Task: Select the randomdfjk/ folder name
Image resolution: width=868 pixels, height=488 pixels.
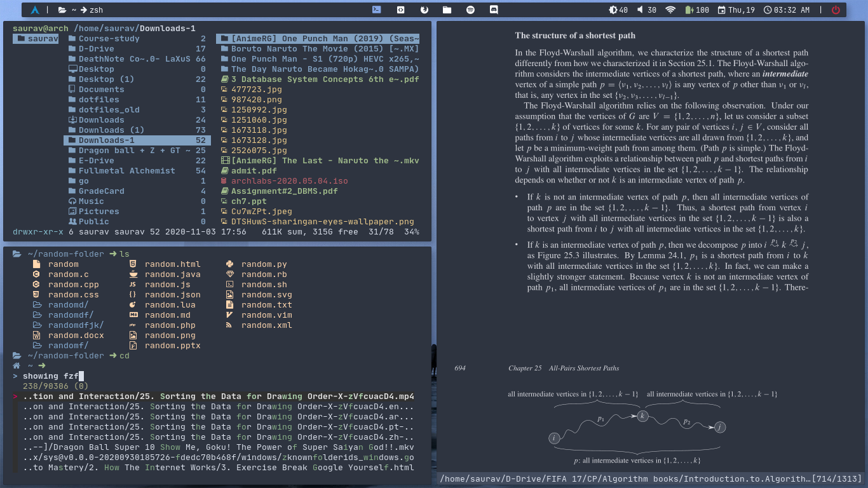Action: 76,325
